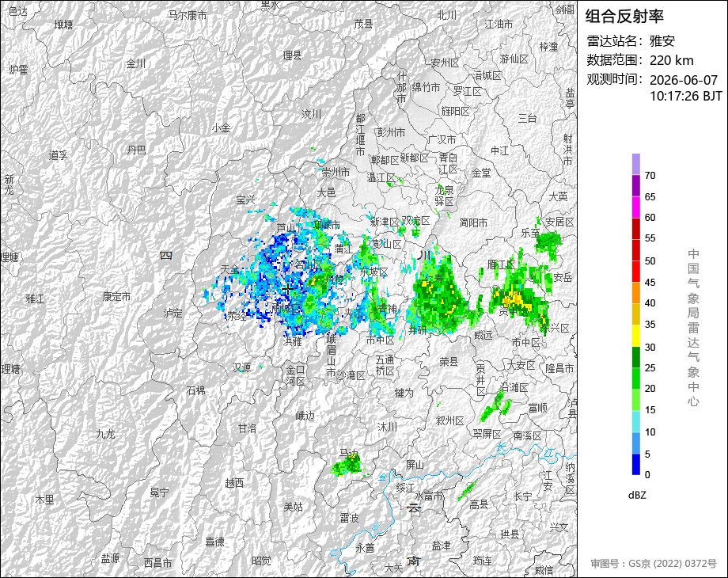Click the 隆昌市 map label
Image resolution: width=728 pixels, height=578 pixels.
click(559, 368)
